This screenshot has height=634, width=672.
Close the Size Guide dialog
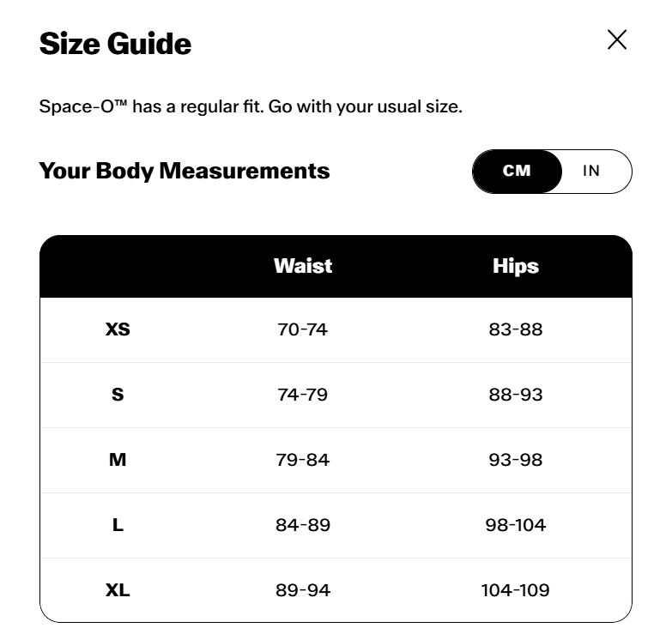[x=617, y=39]
